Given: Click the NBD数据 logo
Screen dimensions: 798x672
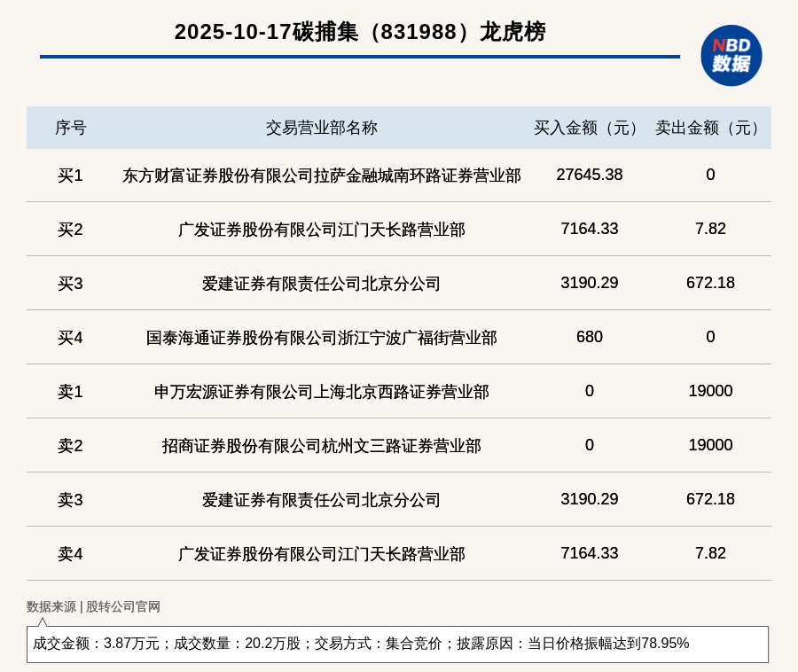Looking at the screenshot, I should pyautogui.click(x=731, y=55).
